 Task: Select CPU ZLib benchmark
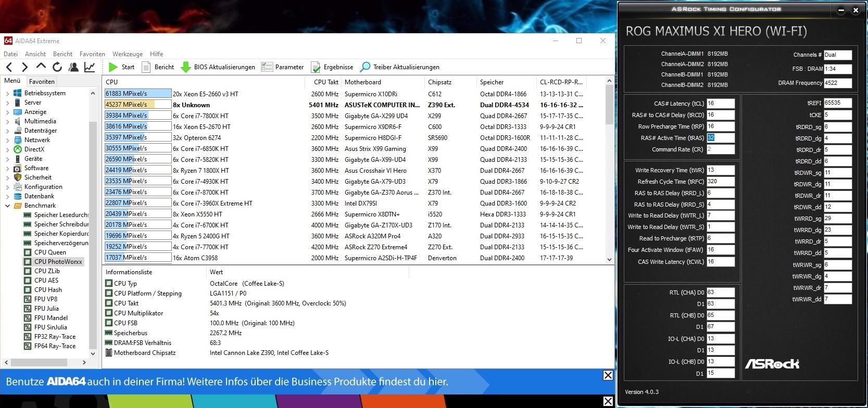click(x=47, y=271)
